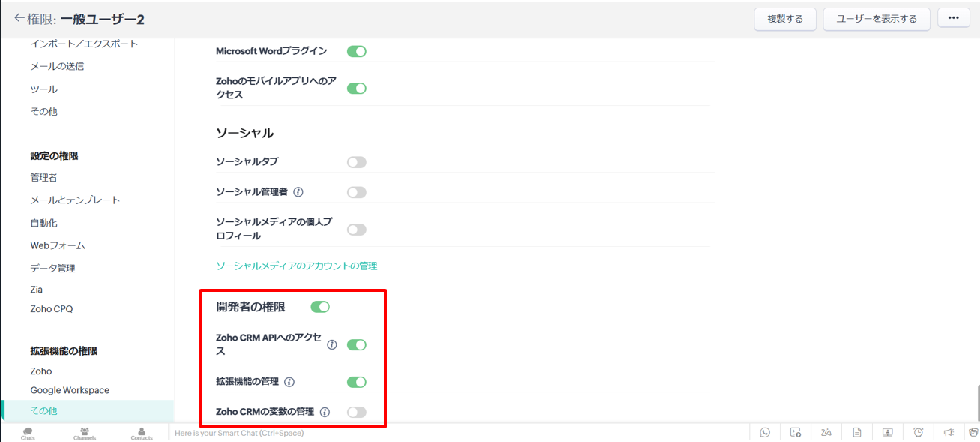Open the Channels icon in bottom bar
Image resolution: width=980 pixels, height=442 pixels.
(85, 433)
